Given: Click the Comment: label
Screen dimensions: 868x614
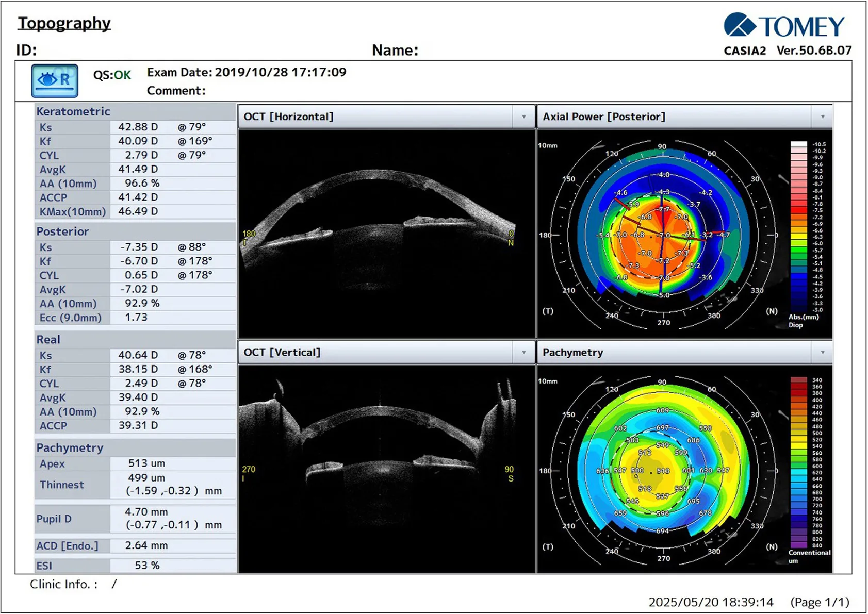Looking at the screenshot, I should pos(176,91).
